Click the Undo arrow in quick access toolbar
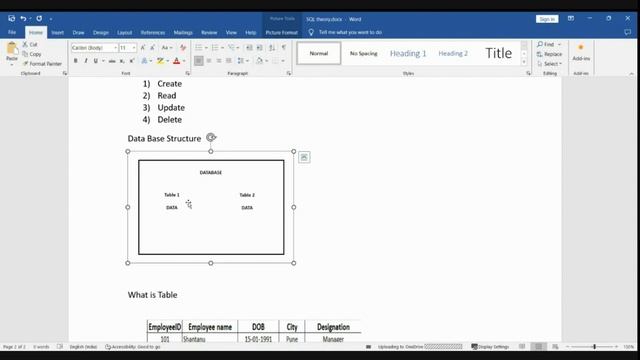 click(23, 19)
